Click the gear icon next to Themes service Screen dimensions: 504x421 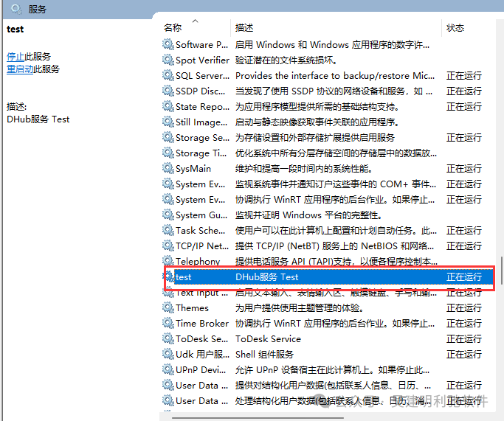coord(168,307)
